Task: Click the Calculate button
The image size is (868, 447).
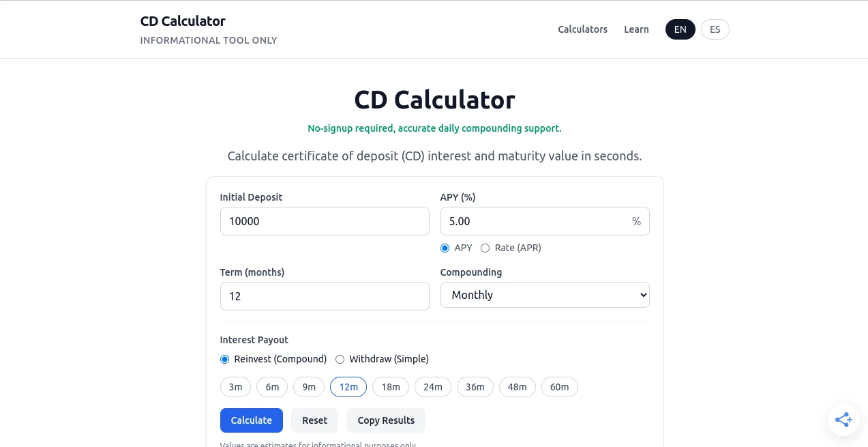Action: (x=252, y=420)
